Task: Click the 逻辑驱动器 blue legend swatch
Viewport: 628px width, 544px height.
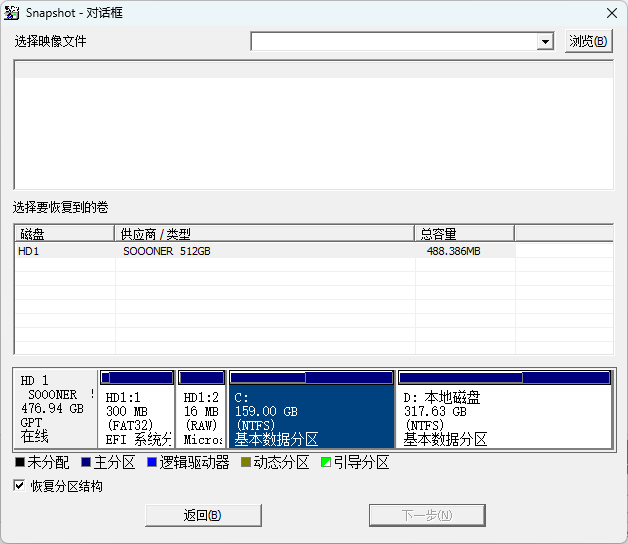Action: click(152, 463)
